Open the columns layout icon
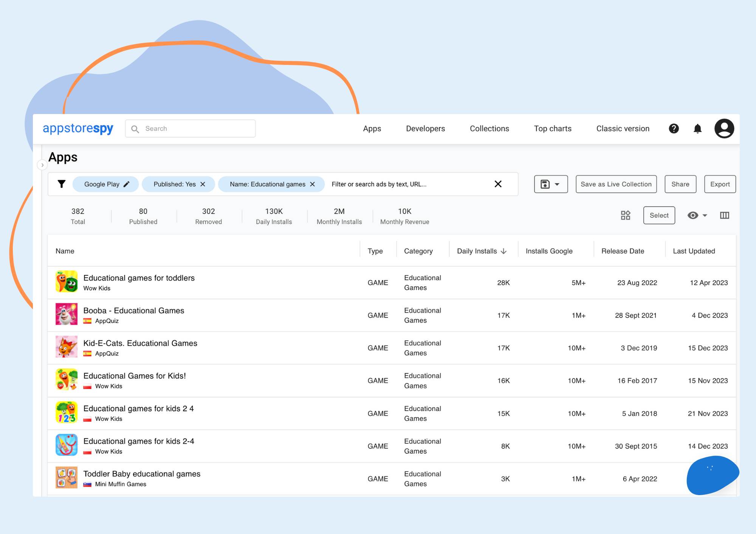The image size is (756, 534). tap(724, 215)
